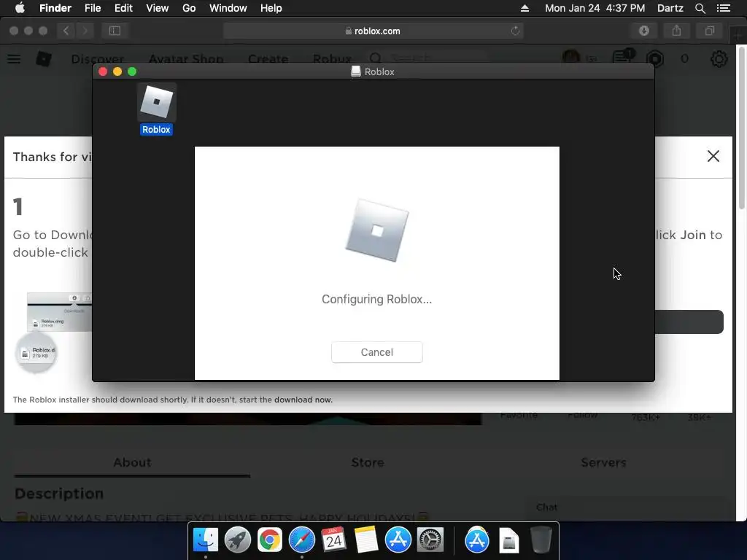
Task: Open the Edit menu
Action: tap(123, 8)
